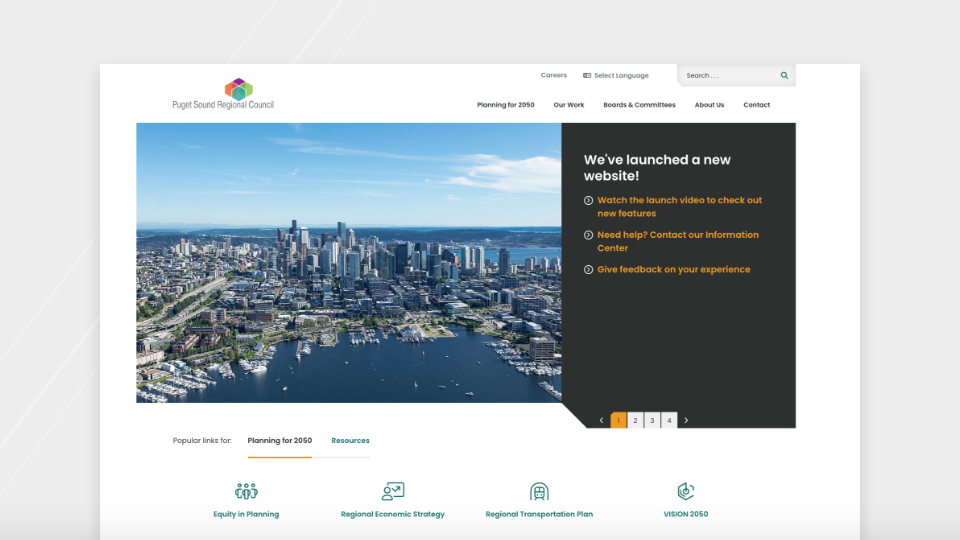Select the Planning for 2050 popular links tab
960x540 pixels.
280,441
